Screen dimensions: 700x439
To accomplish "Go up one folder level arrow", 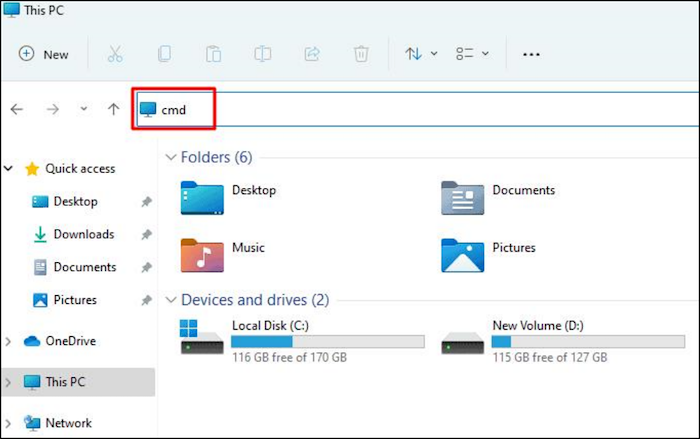I will [x=113, y=109].
